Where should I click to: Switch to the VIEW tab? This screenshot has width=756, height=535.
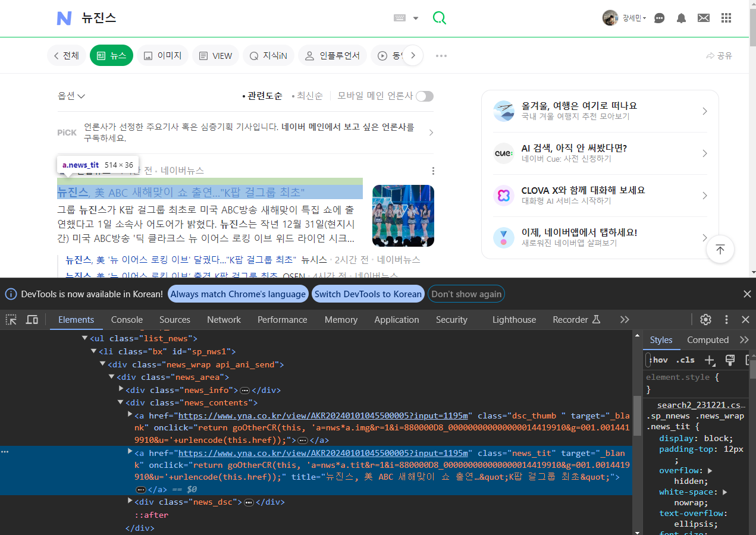215,55
